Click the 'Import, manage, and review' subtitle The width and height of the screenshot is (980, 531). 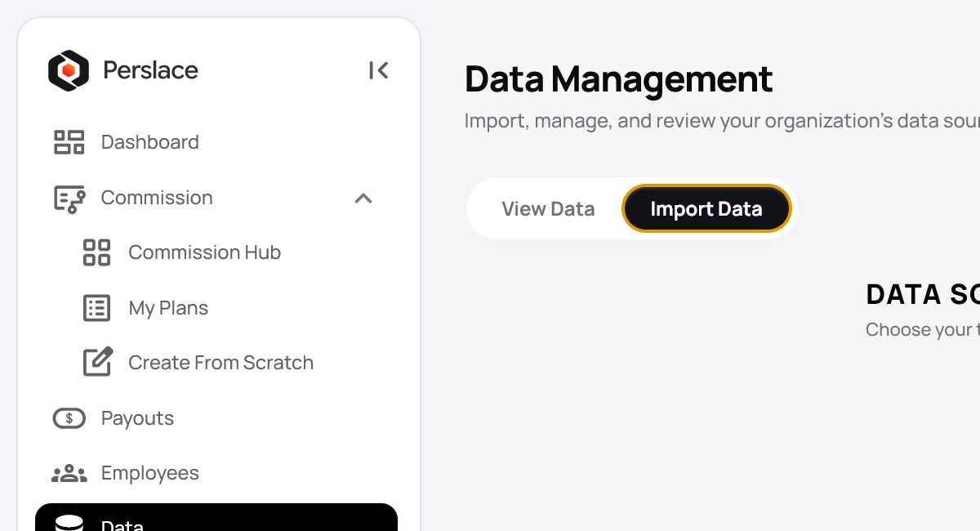click(722, 121)
